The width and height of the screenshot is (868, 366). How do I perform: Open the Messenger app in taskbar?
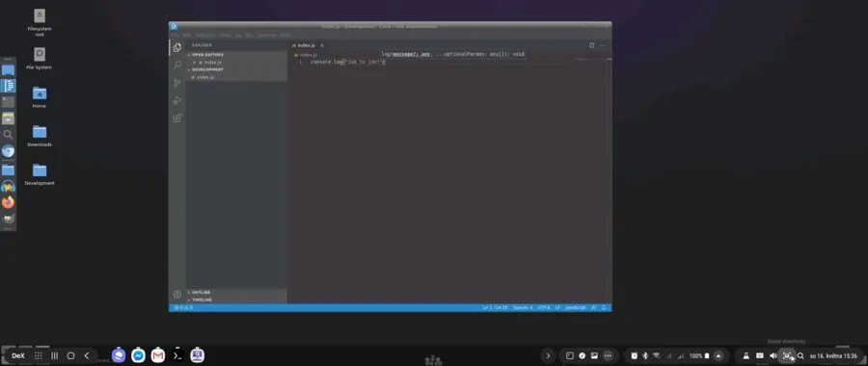[x=138, y=355]
